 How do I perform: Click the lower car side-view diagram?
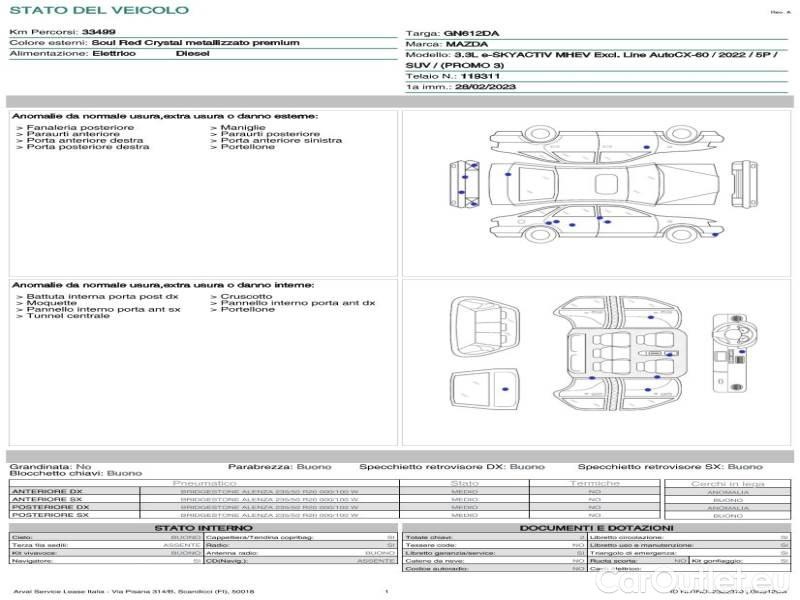pos(605,223)
